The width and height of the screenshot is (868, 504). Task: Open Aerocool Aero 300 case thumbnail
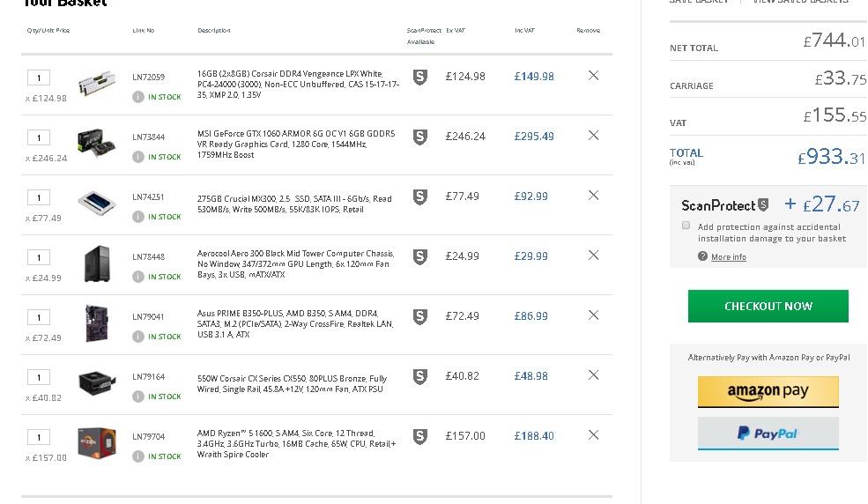click(x=96, y=263)
